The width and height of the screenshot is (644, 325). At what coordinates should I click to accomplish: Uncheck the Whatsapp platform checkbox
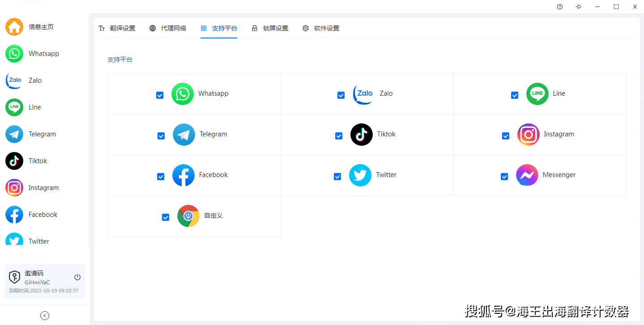coord(160,95)
